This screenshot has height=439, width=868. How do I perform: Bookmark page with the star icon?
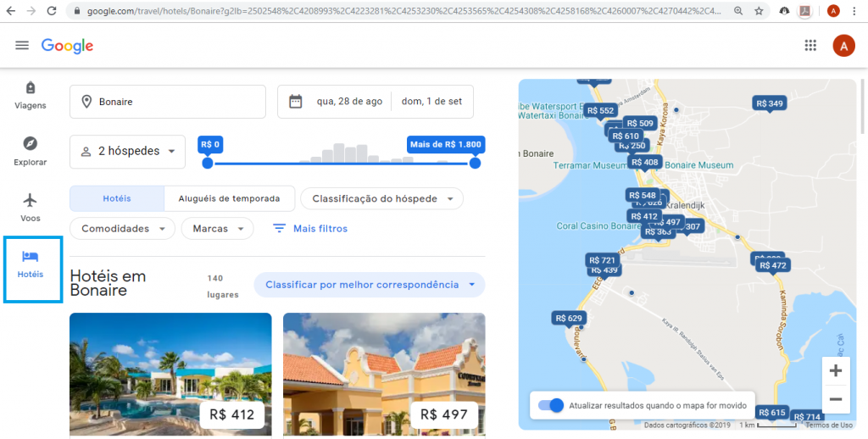(759, 10)
